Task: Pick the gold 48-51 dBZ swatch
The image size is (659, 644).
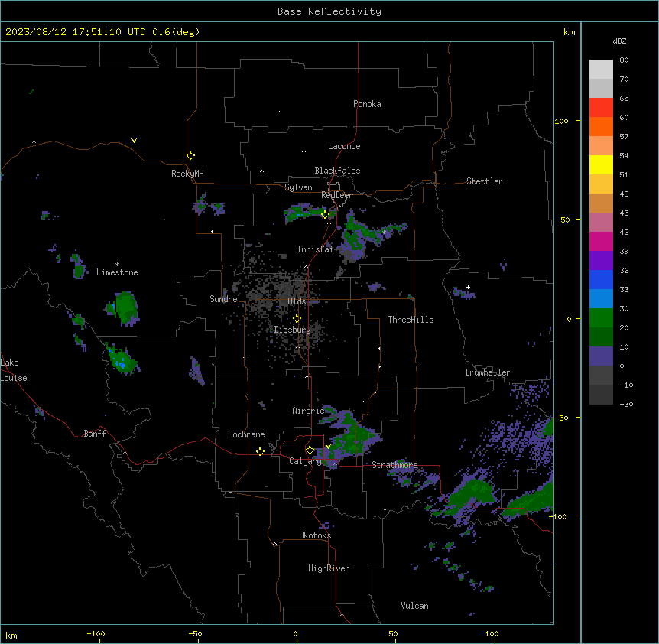Action: pyautogui.click(x=601, y=184)
